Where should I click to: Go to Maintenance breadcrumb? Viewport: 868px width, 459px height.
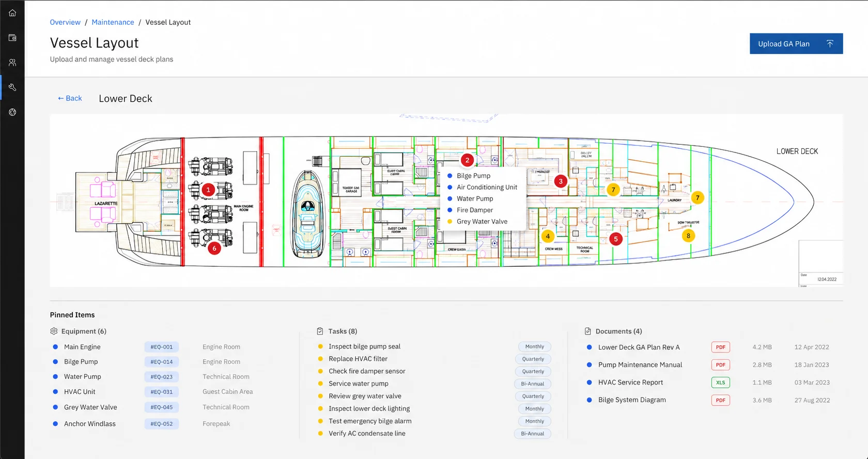[113, 22]
